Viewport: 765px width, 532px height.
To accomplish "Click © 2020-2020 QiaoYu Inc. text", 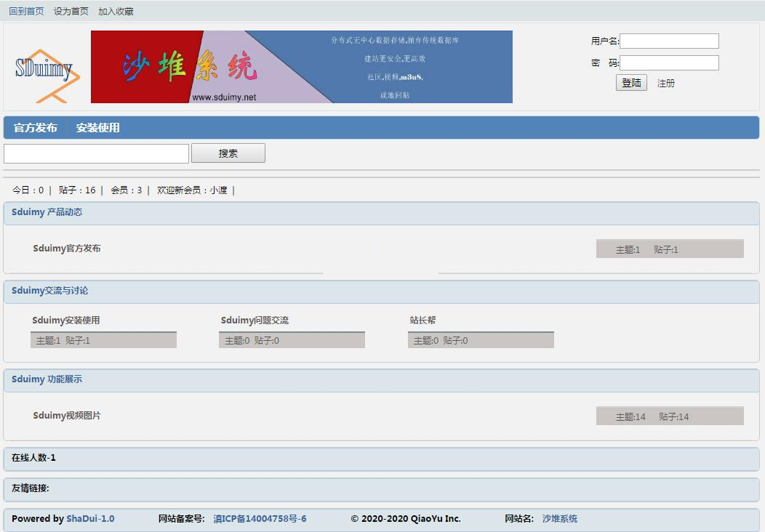I will [406, 519].
